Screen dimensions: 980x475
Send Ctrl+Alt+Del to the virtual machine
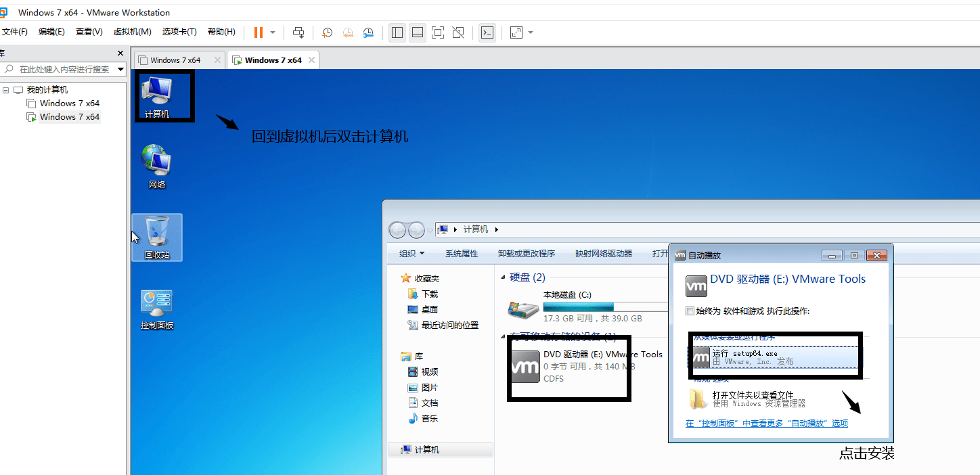[x=298, y=32]
